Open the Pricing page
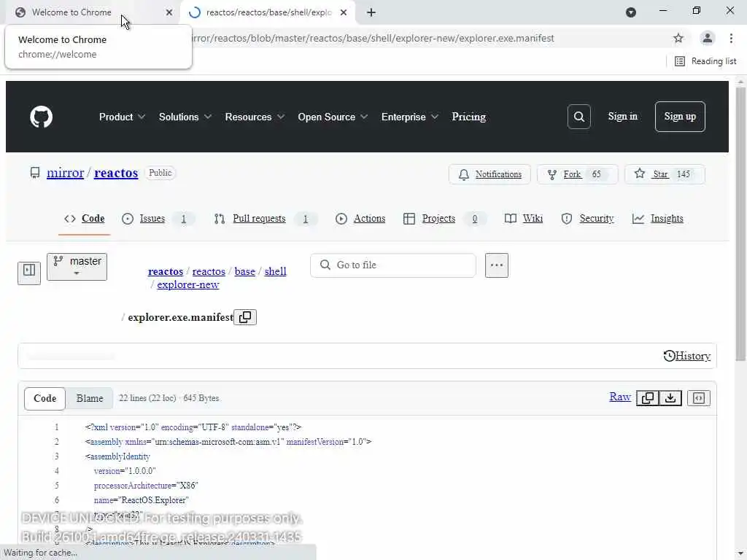The height and width of the screenshot is (560, 747). (469, 117)
